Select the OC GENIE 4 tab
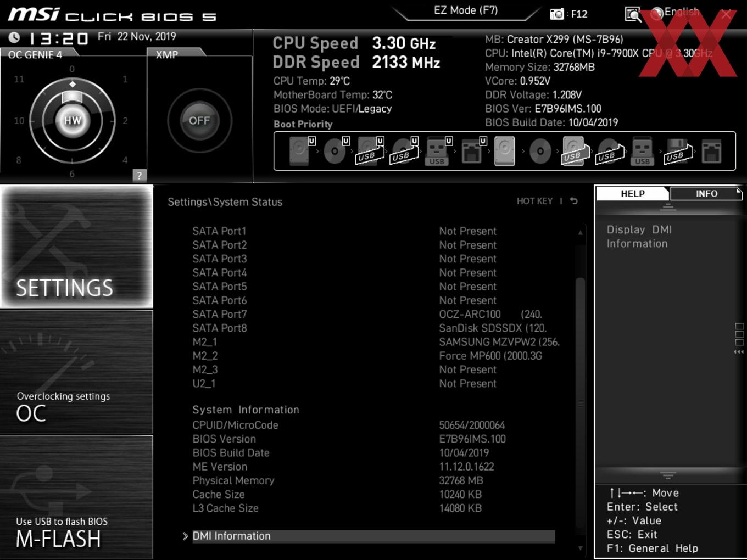The height and width of the screenshot is (560, 747). 38,54
